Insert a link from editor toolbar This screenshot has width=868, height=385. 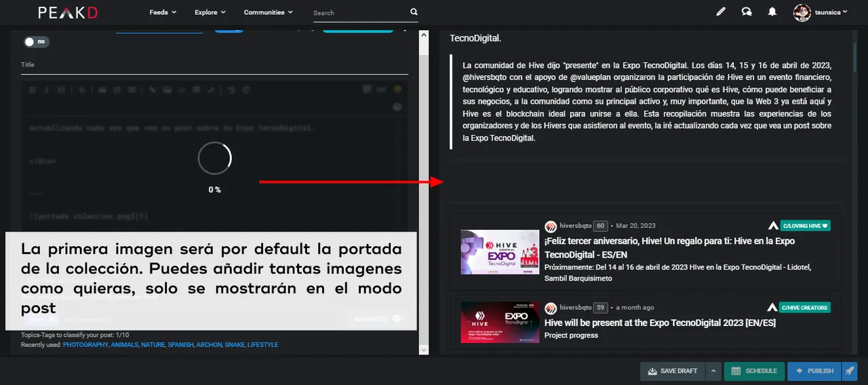(153, 89)
